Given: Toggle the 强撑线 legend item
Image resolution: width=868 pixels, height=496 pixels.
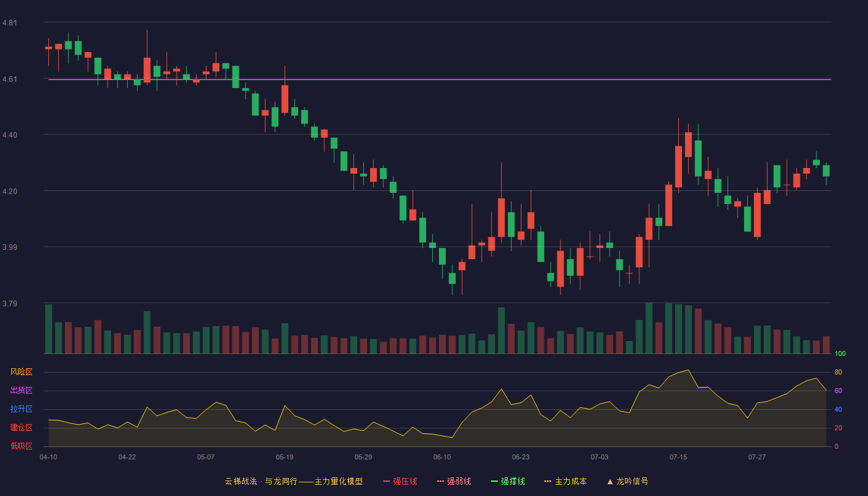Looking at the screenshot, I should 508,481.
